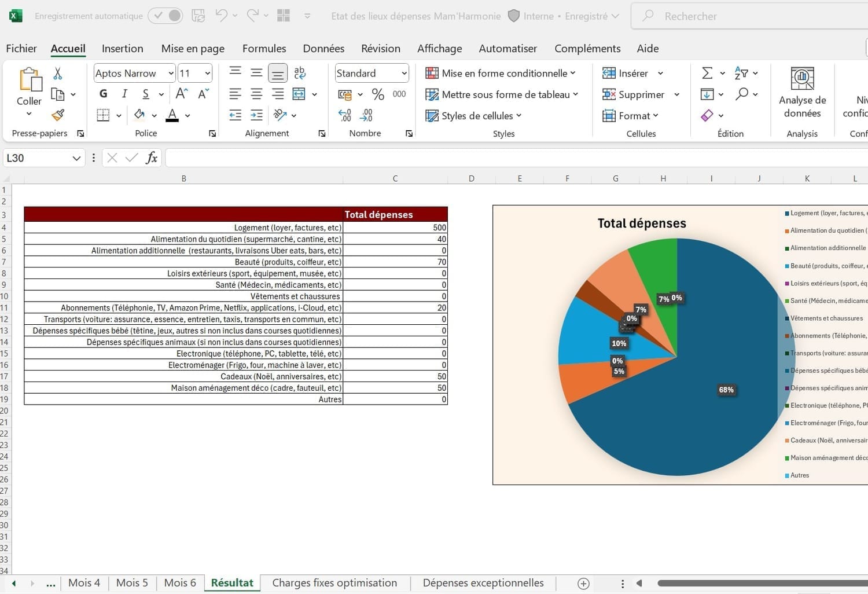Open the Charges fixes optimisation sheet
Viewport: 868px width, 594px height.
point(334,583)
